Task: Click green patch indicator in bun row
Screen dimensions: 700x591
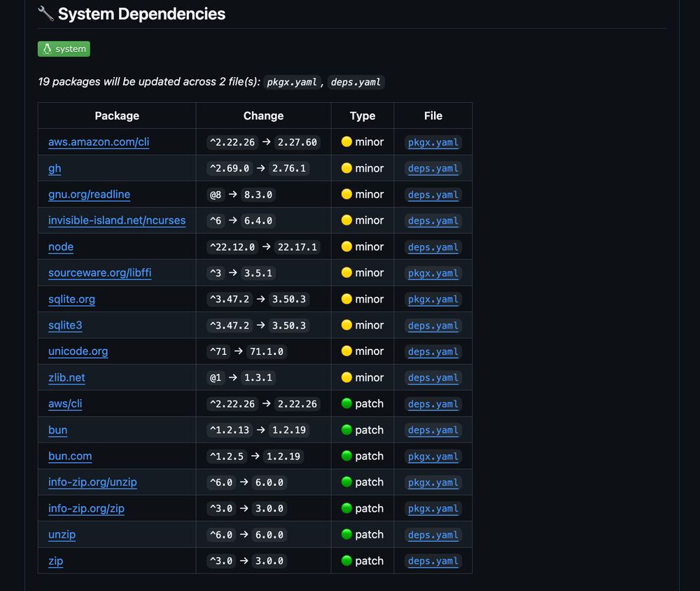Action: [x=346, y=430]
